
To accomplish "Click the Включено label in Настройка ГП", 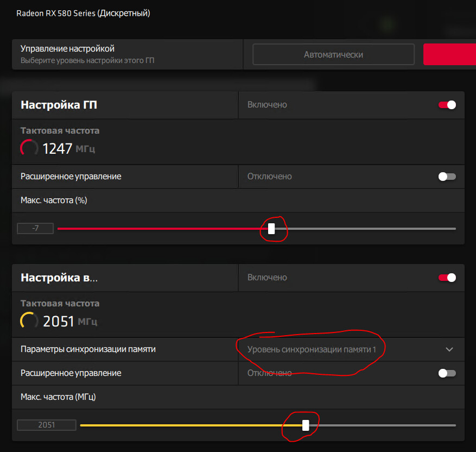I will [x=267, y=104].
